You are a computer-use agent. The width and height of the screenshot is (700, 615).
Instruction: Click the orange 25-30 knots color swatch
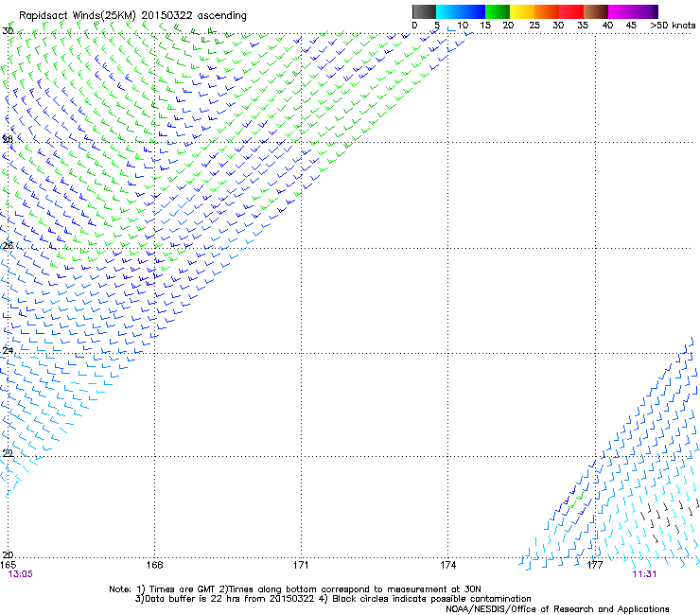pos(547,11)
